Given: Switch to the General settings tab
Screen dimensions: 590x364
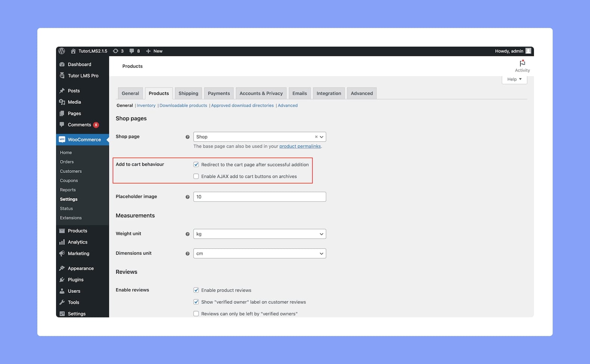Looking at the screenshot, I should 130,93.
